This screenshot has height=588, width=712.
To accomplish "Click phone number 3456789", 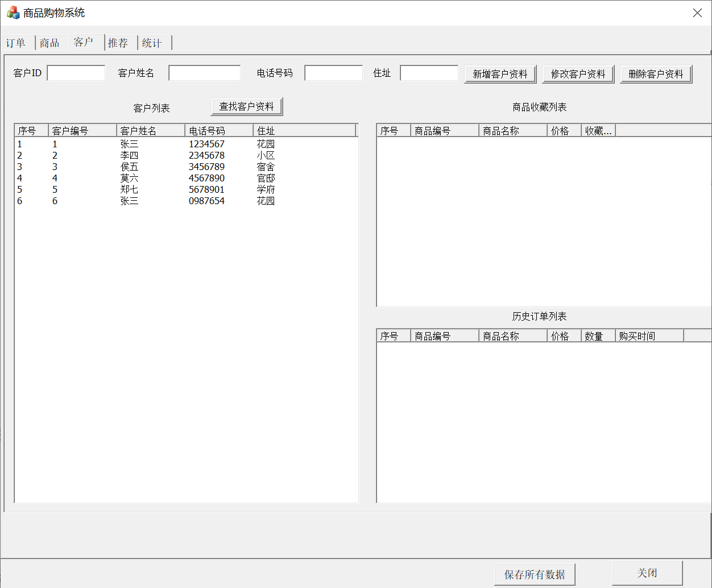I will point(206,167).
